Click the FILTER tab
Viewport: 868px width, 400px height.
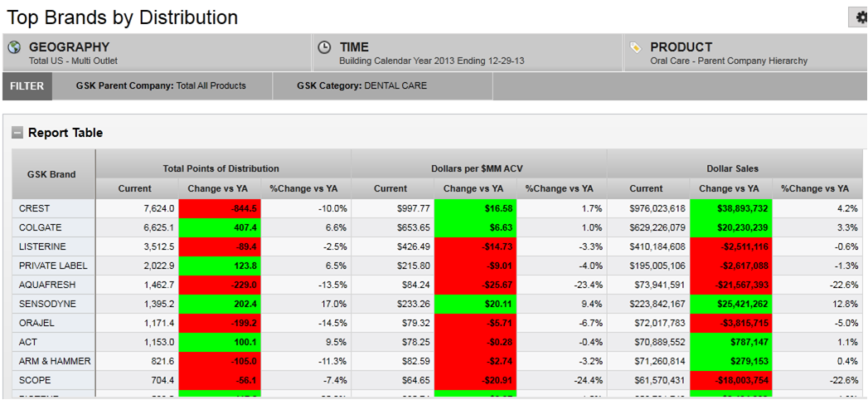tap(27, 85)
